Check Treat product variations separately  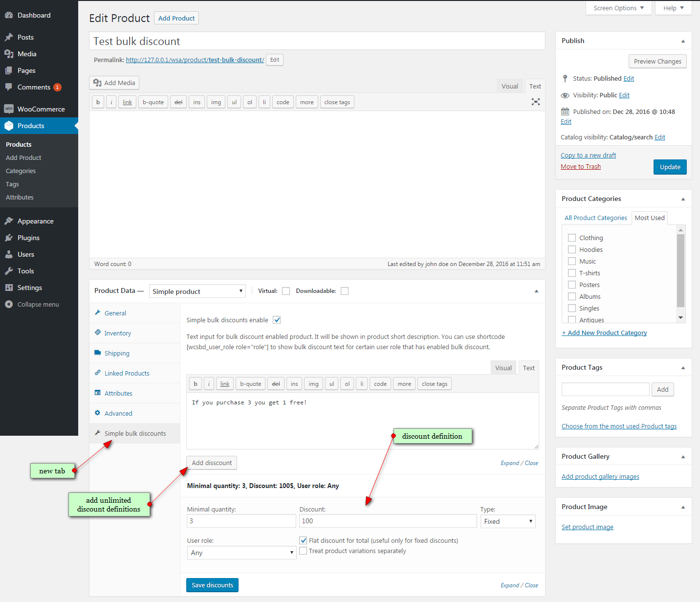pyautogui.click(x=303, y=551)
